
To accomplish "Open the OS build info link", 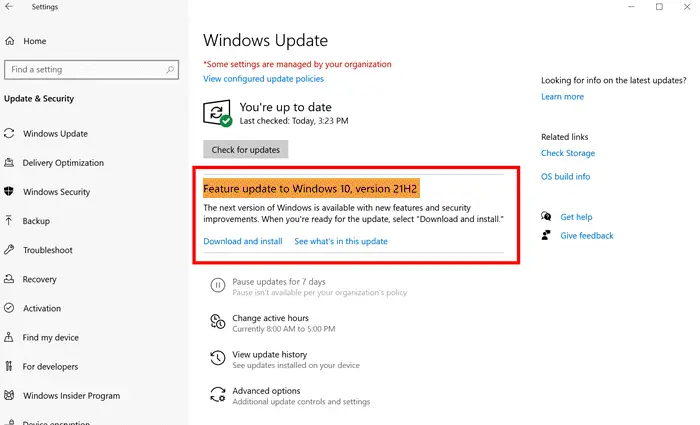I will point(565,176).
